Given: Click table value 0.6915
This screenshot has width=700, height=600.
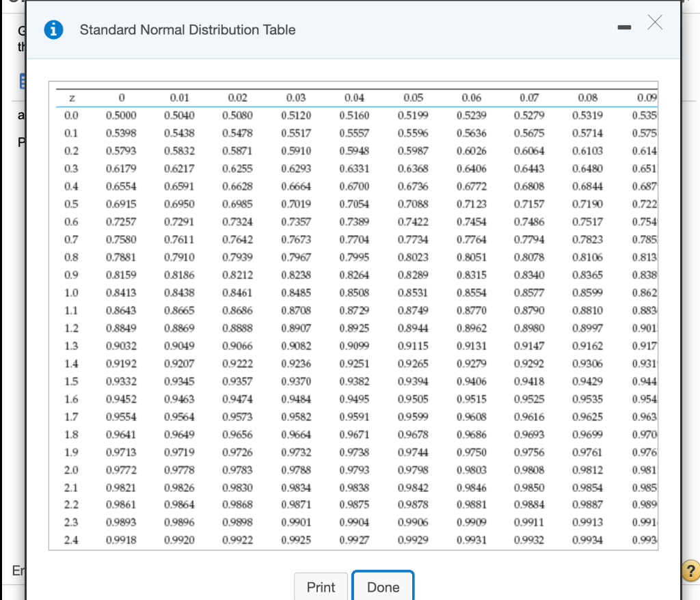Looking at the screenshot, I should point(121,204).
